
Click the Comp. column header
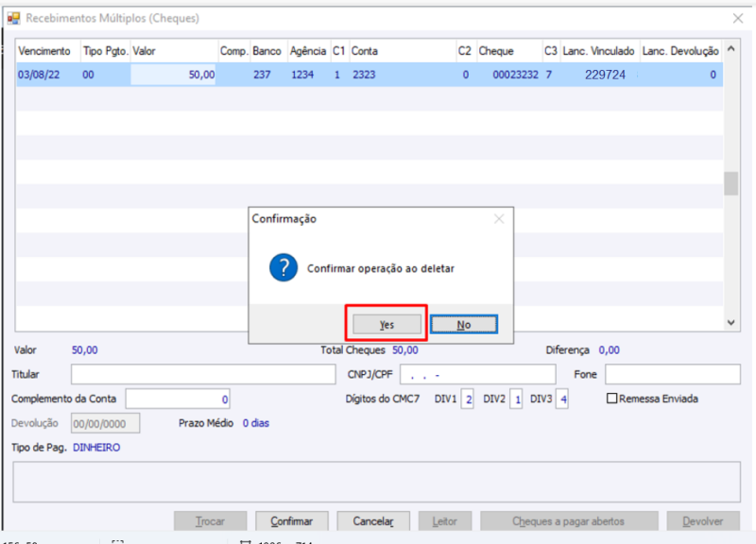coord(233,51)
